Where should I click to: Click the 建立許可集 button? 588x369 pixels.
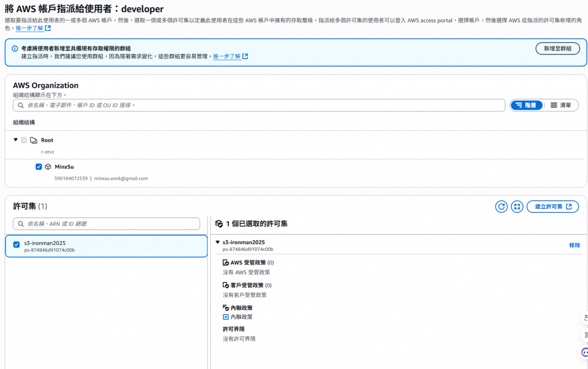coord(553,207)
